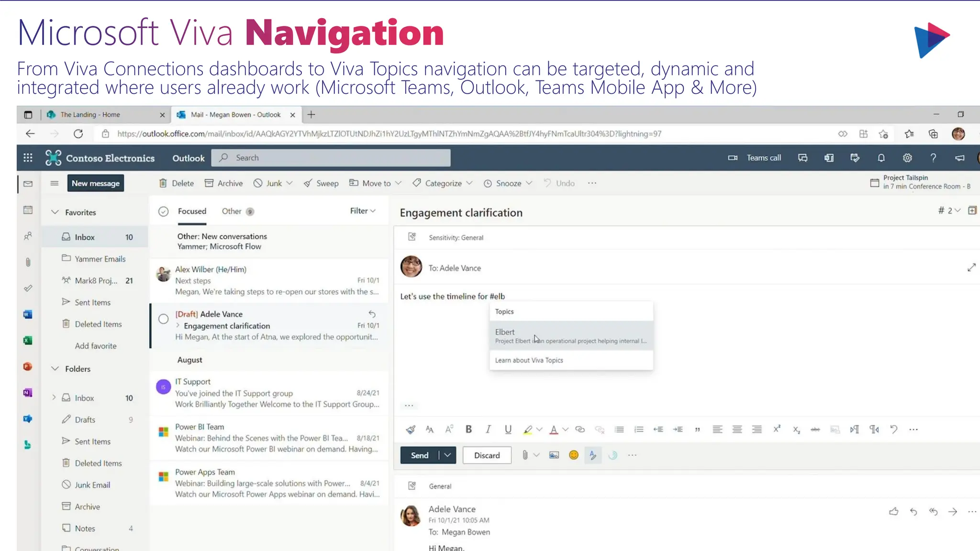The width and height of the screenshot is (980, 551).
Task: Expand the Inbox folder under Folders
Action: point(54,397)
